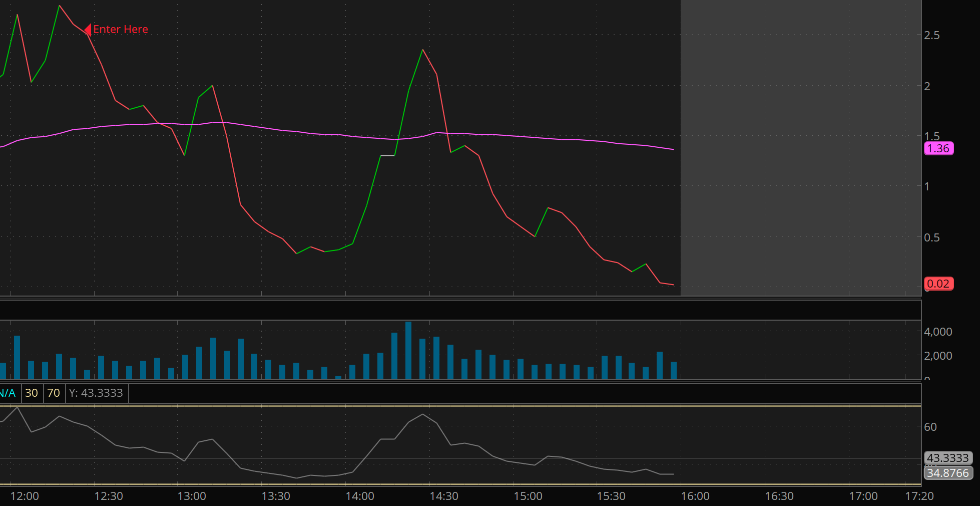
Task: Click the tallest volume bar near 14:20
Action: coord(408,350)
